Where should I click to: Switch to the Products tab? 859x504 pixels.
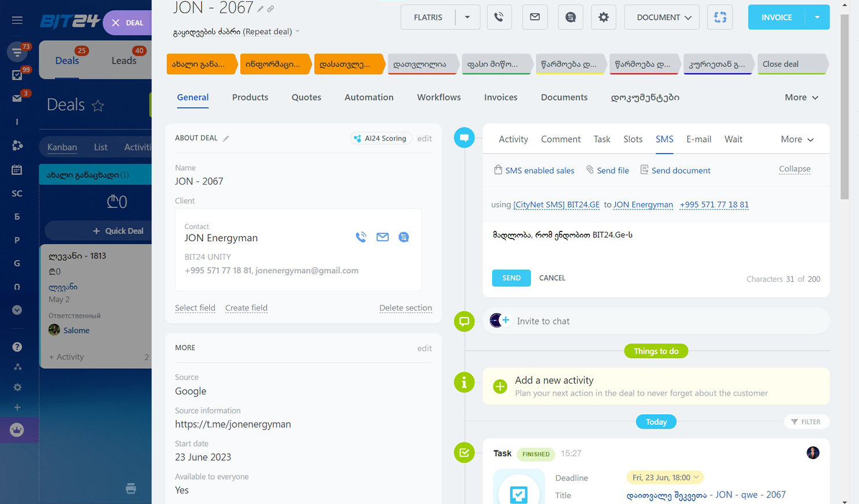[x=250, y=98]
